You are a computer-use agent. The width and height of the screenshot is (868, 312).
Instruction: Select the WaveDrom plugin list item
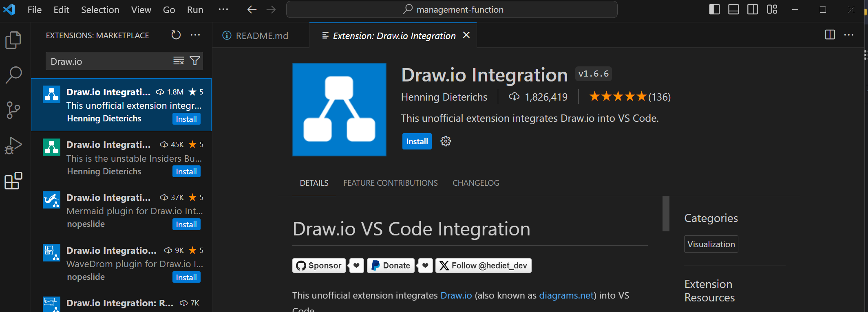121,264
